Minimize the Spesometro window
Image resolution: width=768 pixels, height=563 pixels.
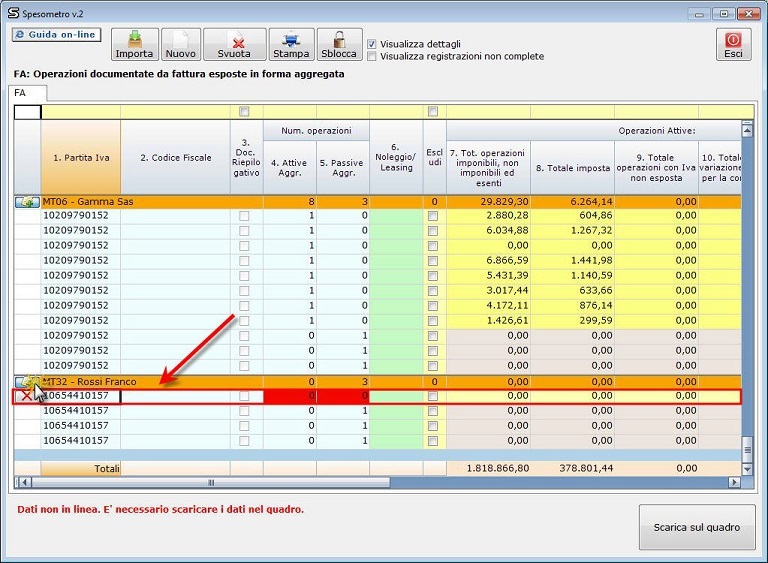[699, 14]
